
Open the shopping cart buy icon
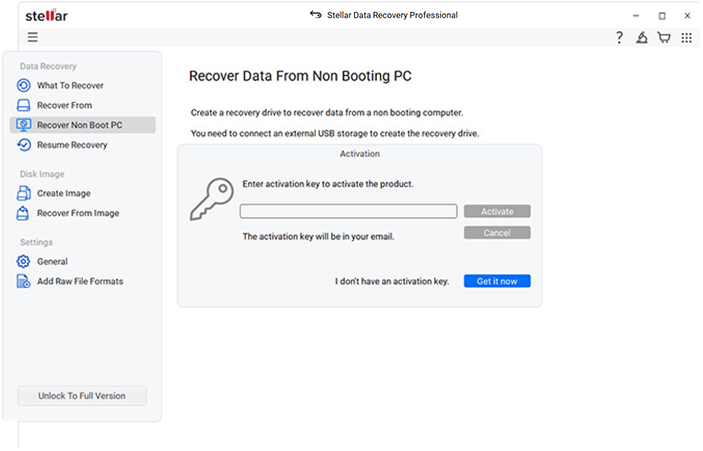click(664, 38)
